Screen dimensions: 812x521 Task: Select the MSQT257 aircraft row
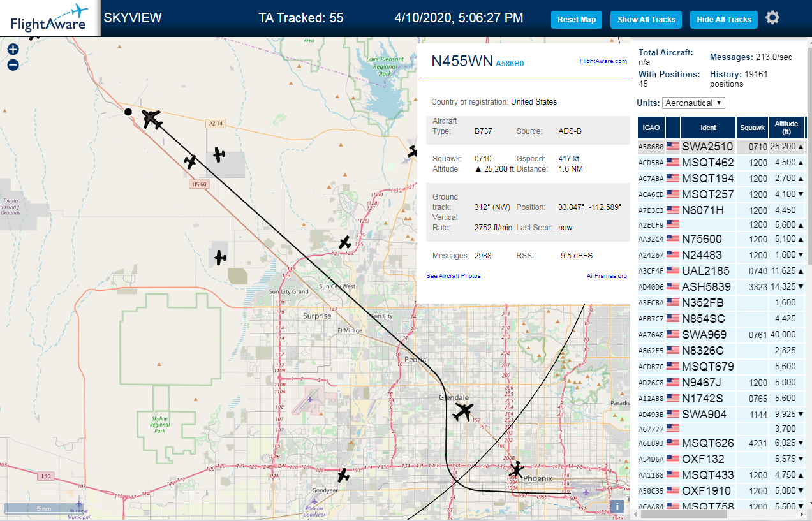pyautogui.click(x=721, y=194)
